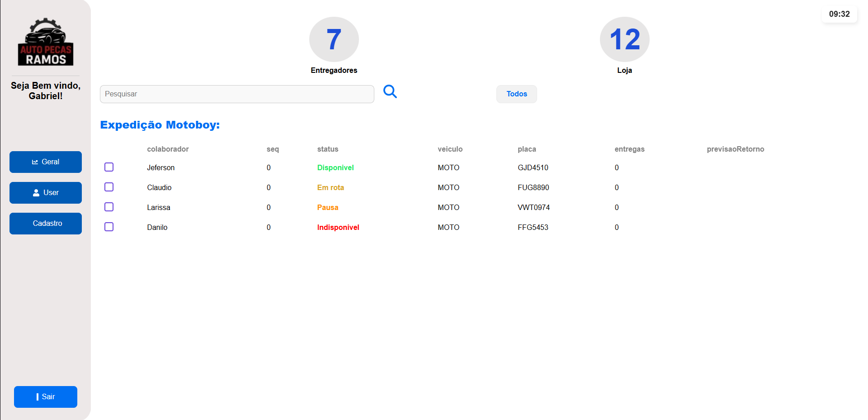868x420 pixels.
Task: Go to the Cadastro page
Action: click(x=46, y=224)
